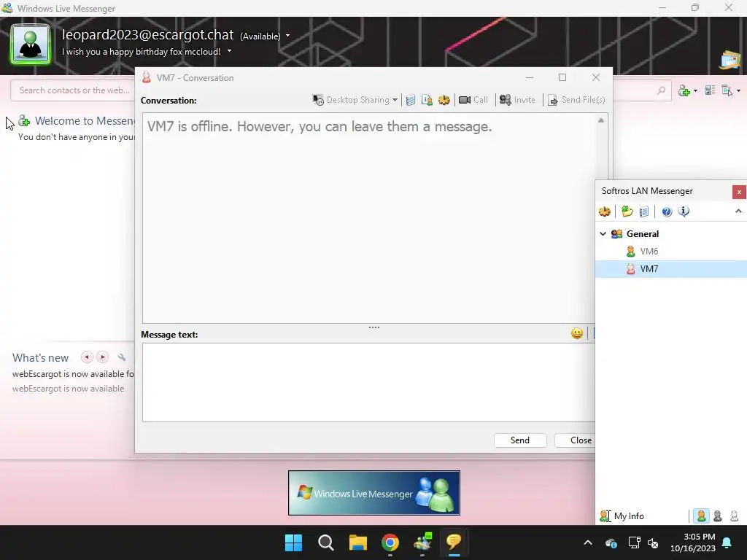Click Windows Live Messenger profile picture
This screenshot has height=560, width=747.
(x=31, y=44)
